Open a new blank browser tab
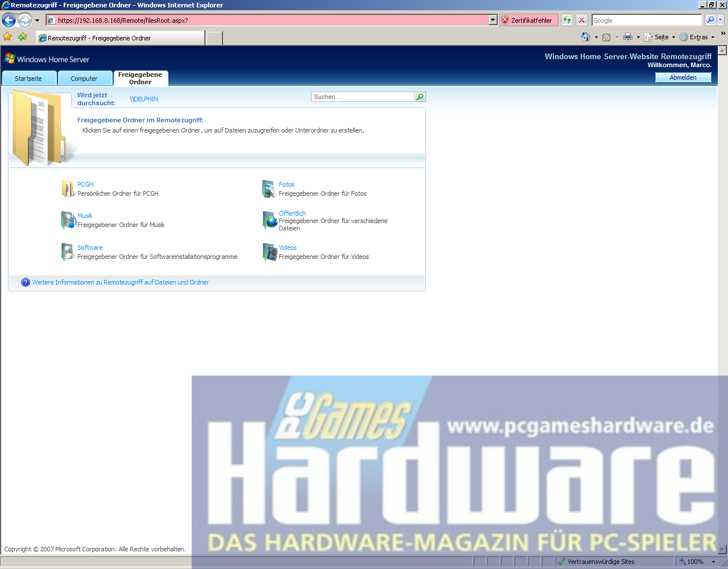The height and width of the screenshot is (569, 728). click(214, 38)
